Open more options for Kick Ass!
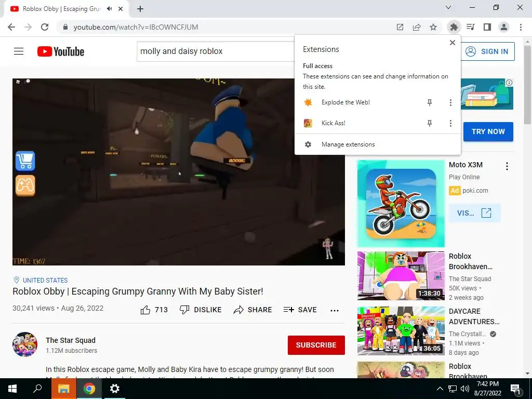 (450, 123)
